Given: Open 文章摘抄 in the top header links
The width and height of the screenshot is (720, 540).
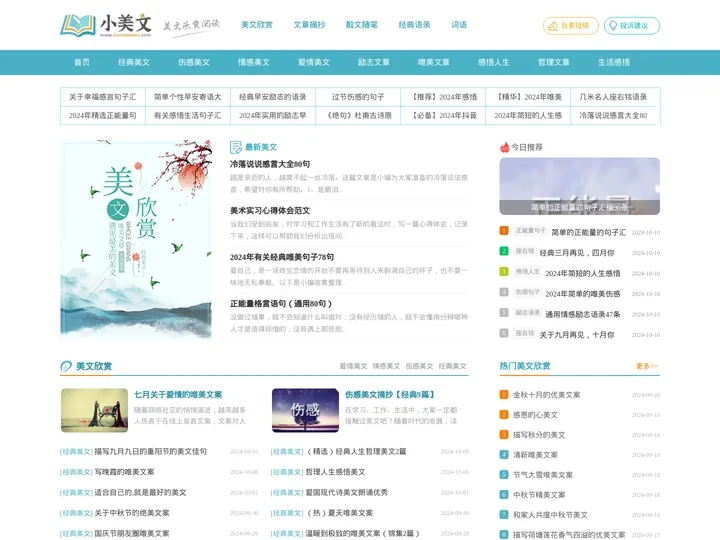Looking at the screenshot, I should (x=309, y=25).
